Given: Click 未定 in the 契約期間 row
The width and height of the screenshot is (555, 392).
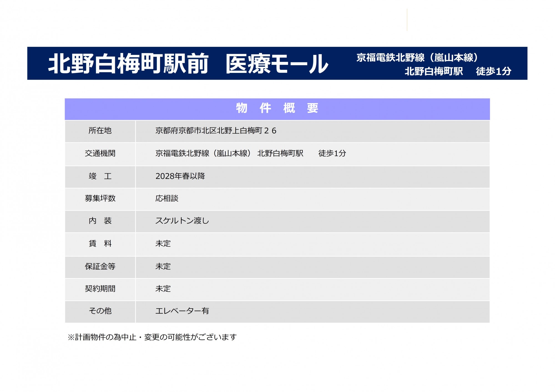Looking at the screenshot, I should [163, 289].
